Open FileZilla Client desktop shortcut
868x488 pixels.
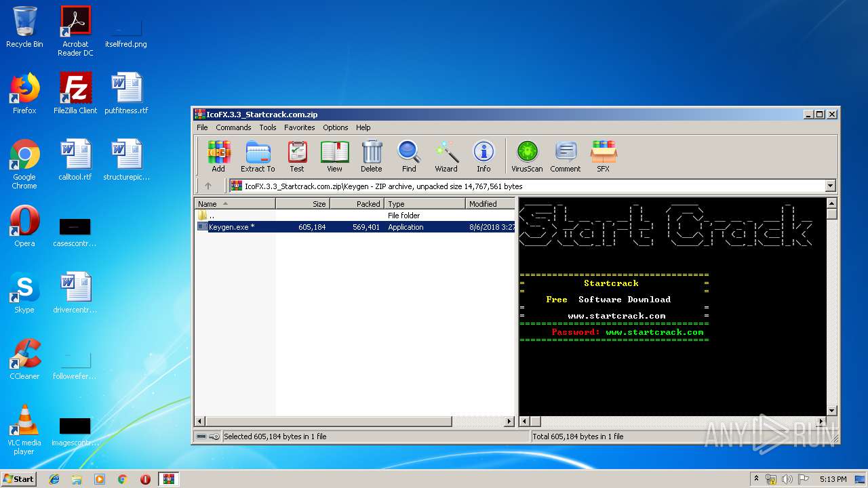click(x=75, y=94)
